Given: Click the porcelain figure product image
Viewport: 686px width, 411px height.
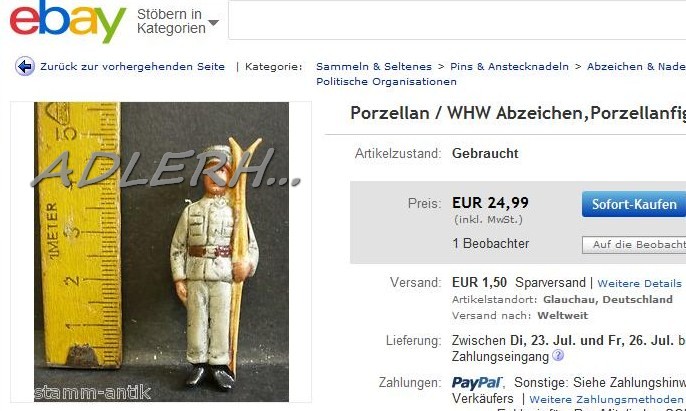Looking at the screenshot, I should tap(161, 252).
